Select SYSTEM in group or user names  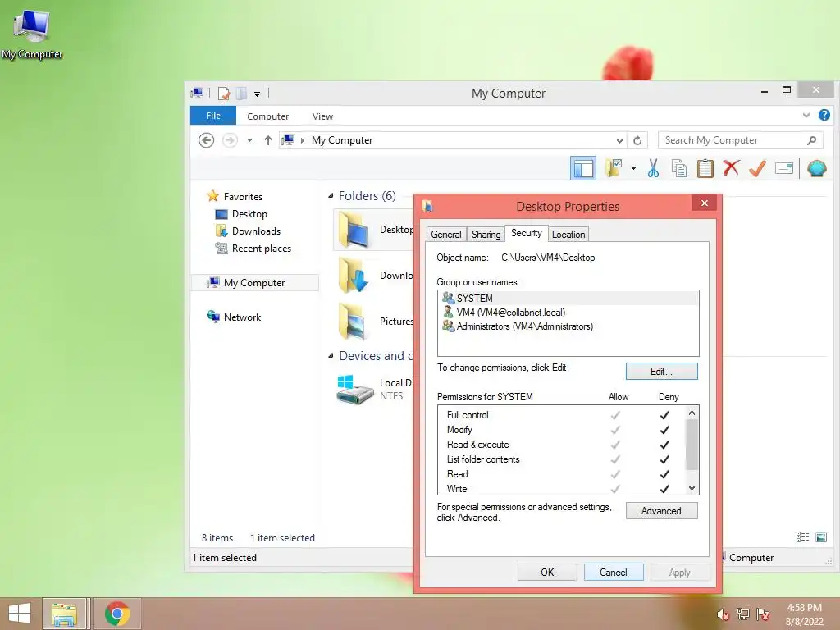click(x=568, y=298)
